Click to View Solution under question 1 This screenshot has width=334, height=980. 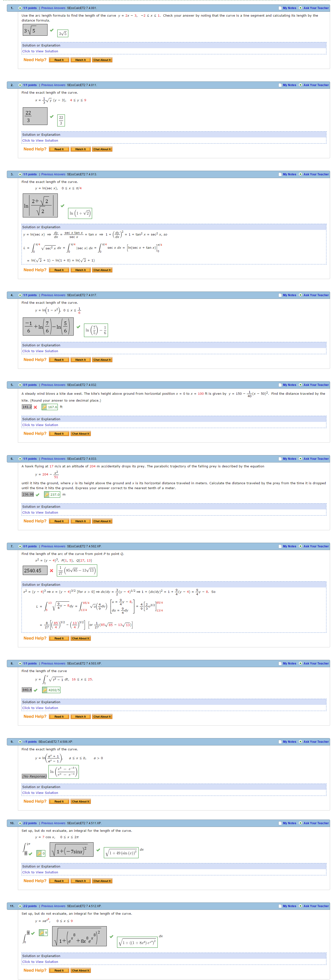click(40, 51)
